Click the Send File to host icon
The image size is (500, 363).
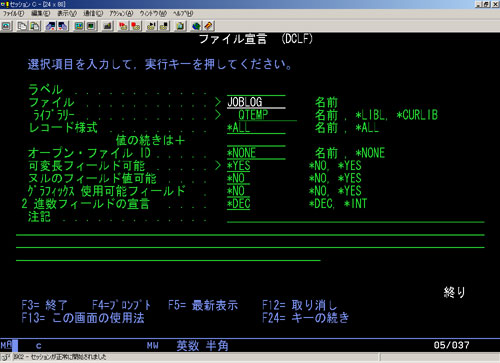pos(50,26)
